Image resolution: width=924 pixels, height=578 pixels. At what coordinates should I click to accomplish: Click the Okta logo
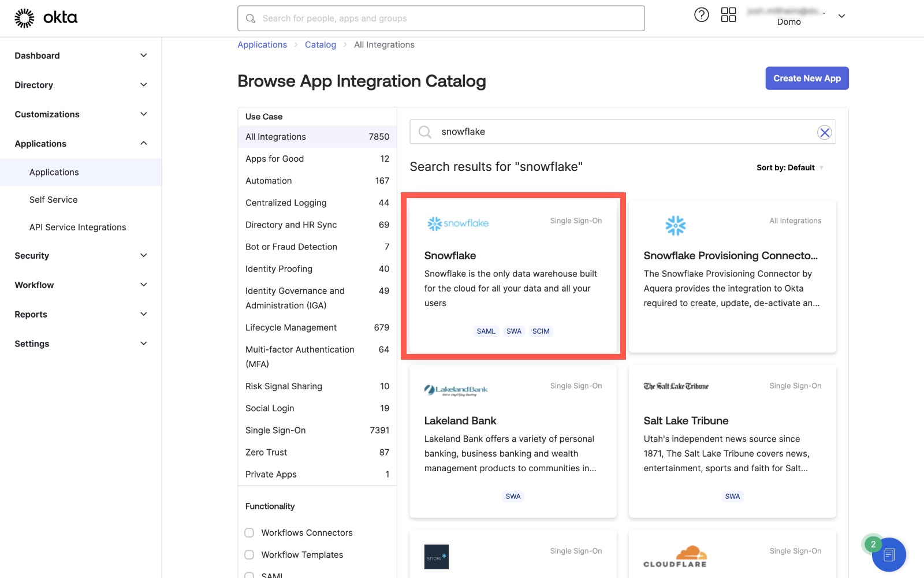coord(46,18)
